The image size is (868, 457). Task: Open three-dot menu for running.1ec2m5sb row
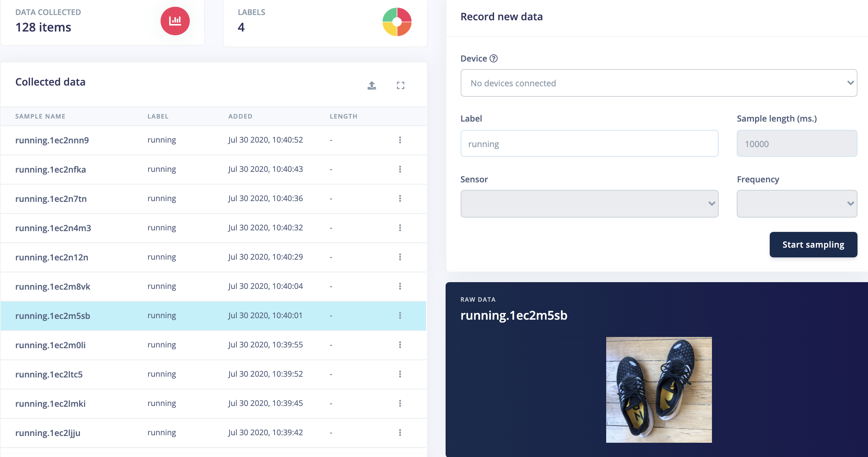[400, 316]
